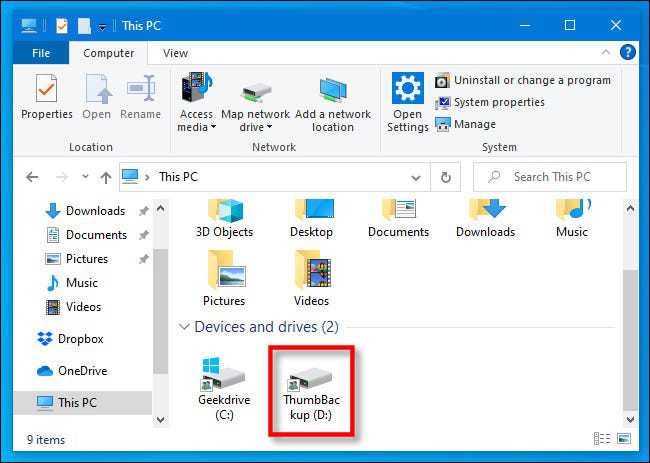Image resolution: width=650 pixels, height=463 pixels.
Task: Click the Search This PC box
Action: [550, 177]
